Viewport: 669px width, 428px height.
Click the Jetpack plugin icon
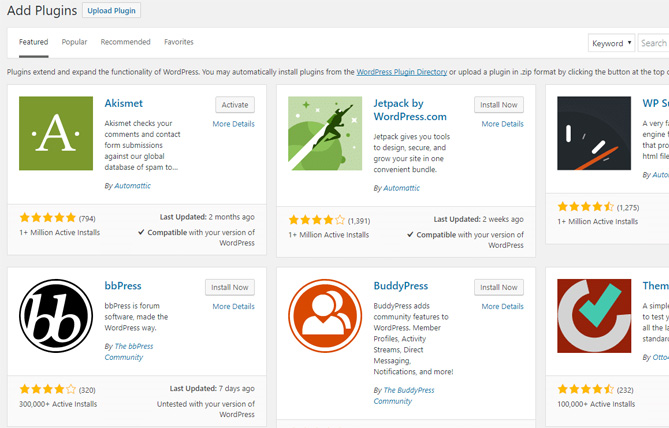325,134
